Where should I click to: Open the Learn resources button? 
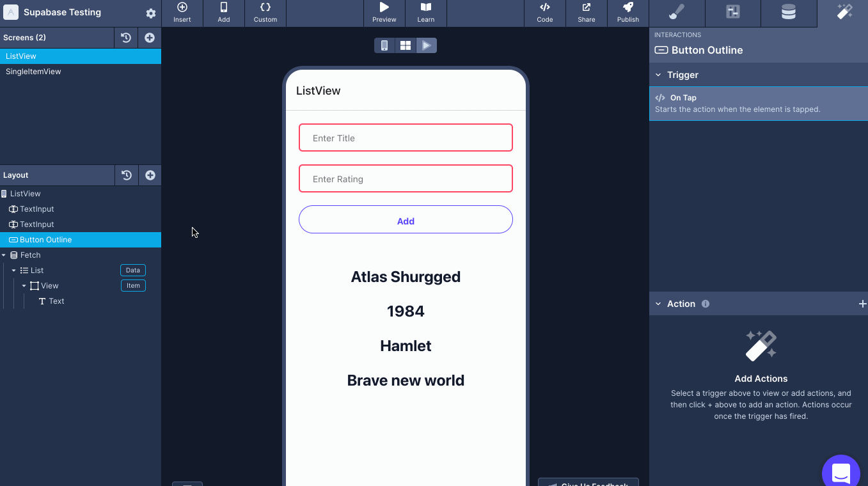tap(426, 13)
